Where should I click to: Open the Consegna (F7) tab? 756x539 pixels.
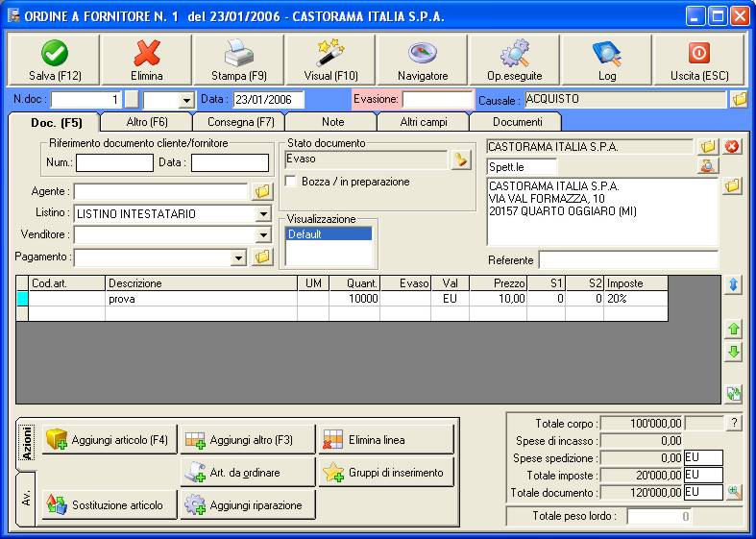(x=240, y=122)
